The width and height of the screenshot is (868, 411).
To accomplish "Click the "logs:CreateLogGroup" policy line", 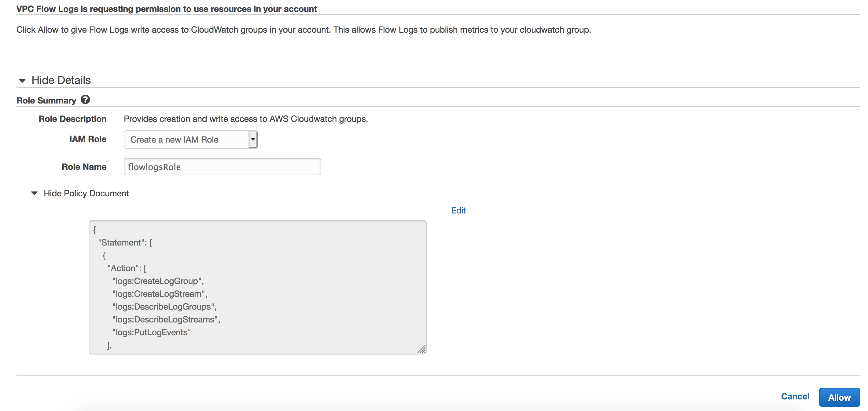I will click(x=158, y=281).
